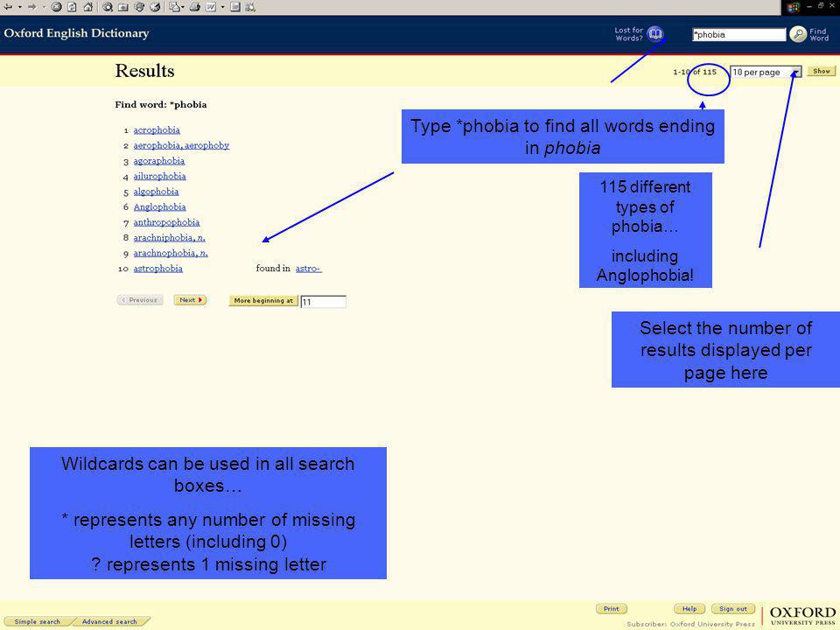Screen dimensions: 840x630
Task: Open the 10 per page dropdown
Action: pos(766,72)
